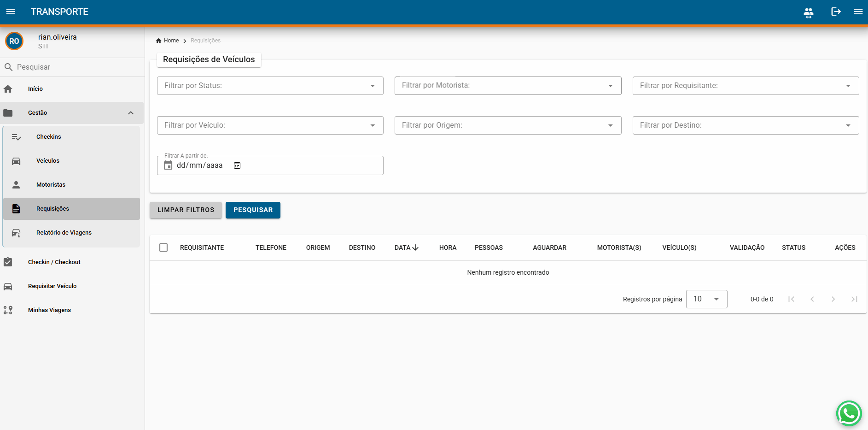Open Início in the sidebar
The height and width of the screenshot is (430, 868).
tap(72, 89)
